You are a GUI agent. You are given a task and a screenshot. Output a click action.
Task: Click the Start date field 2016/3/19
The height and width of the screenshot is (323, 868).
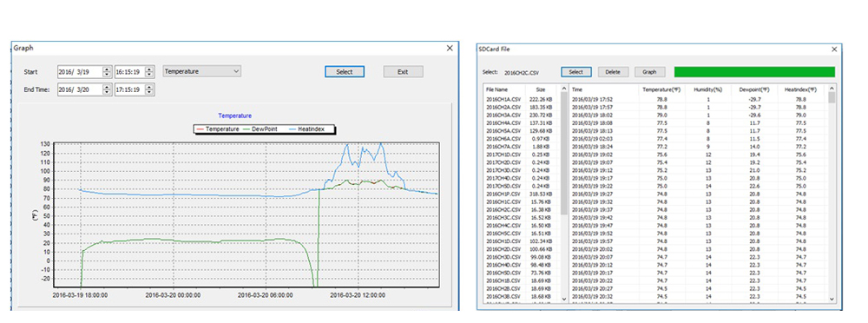pos(80,71)
